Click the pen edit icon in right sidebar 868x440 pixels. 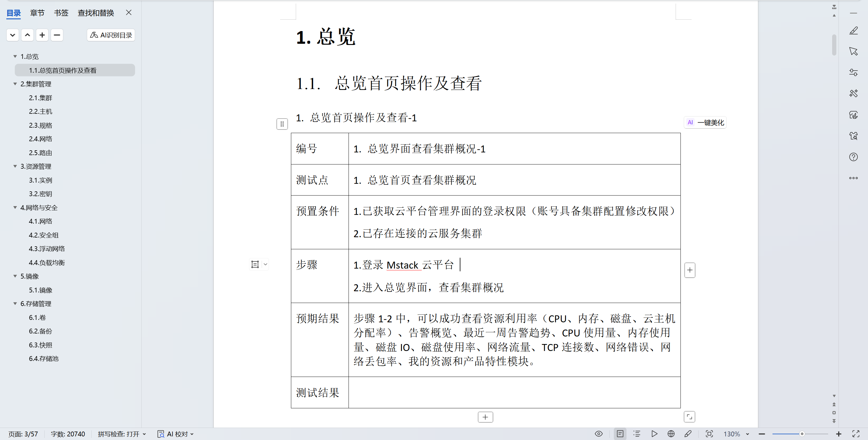pos(853,31)
